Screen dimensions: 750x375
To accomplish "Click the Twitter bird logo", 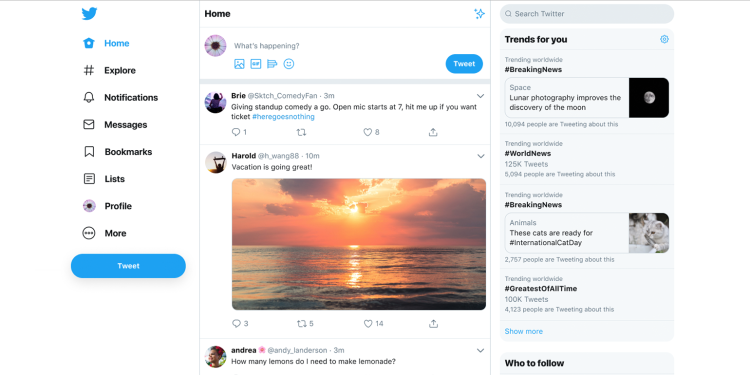I will click(89, 13).
